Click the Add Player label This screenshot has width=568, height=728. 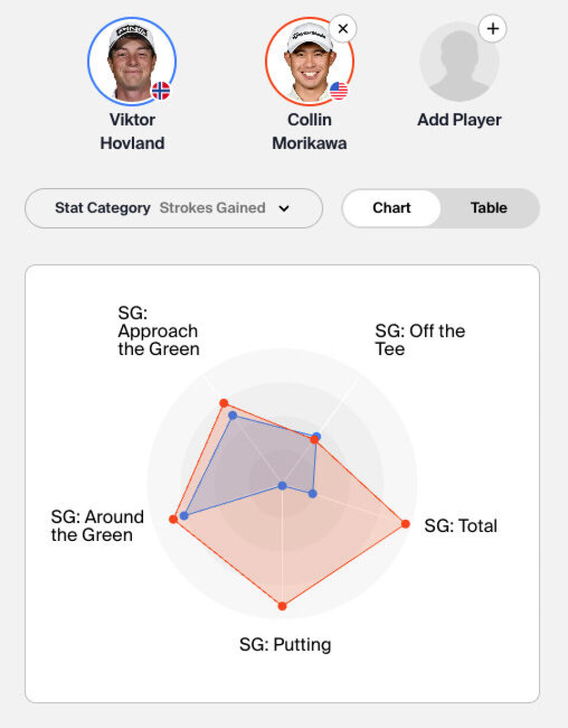click(459, 120)
